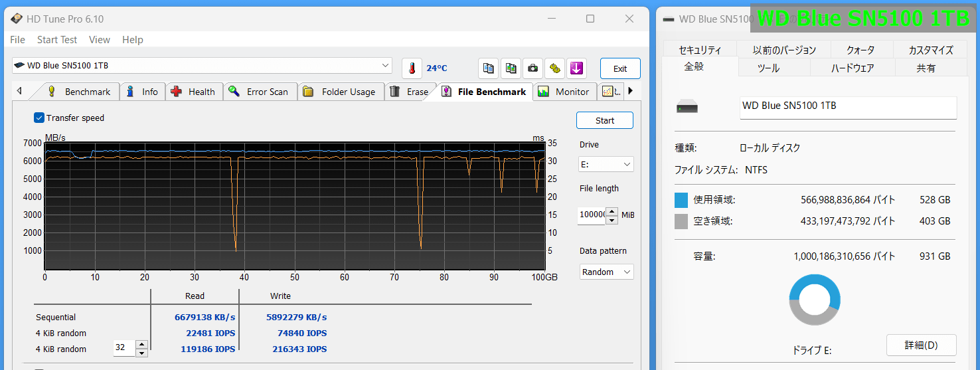The width and height of the screenshot is (980, 370).
Task: Toggle the Transfer speed checkbox
Action: (x=39, y=118)
